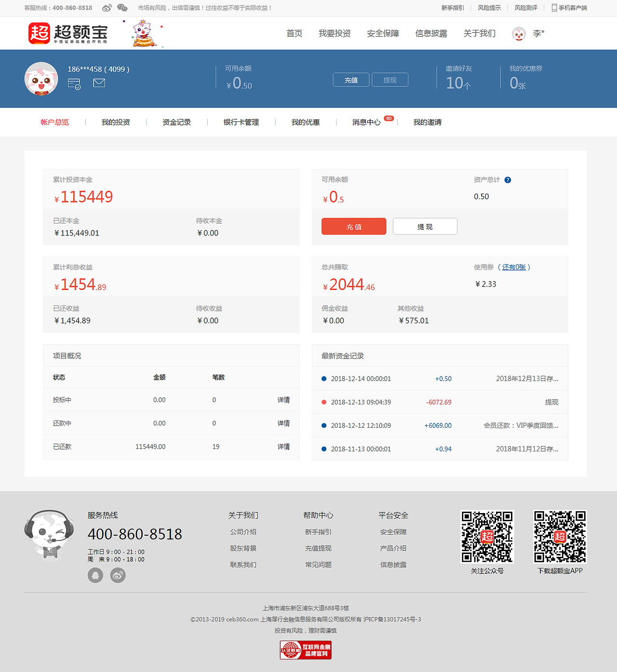Click 产品介绍 in the footer
This screenshot has height=672, width=617.
[x=393, y=548]
